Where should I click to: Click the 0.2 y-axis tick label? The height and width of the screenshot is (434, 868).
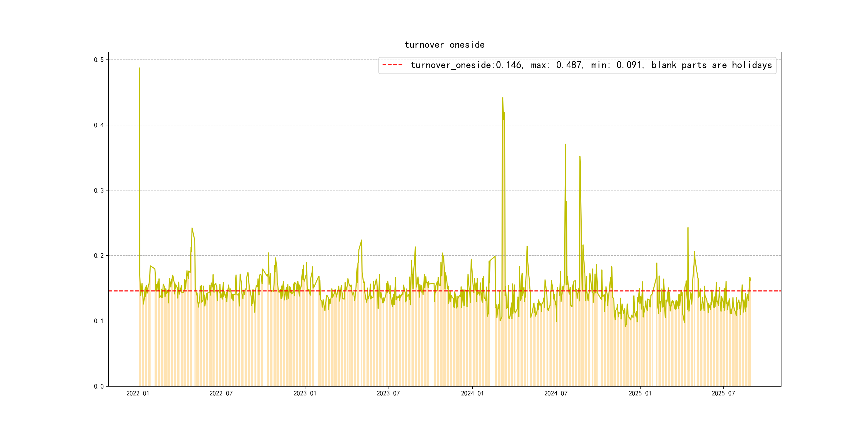pyautogui.click(x=99, y=256)
